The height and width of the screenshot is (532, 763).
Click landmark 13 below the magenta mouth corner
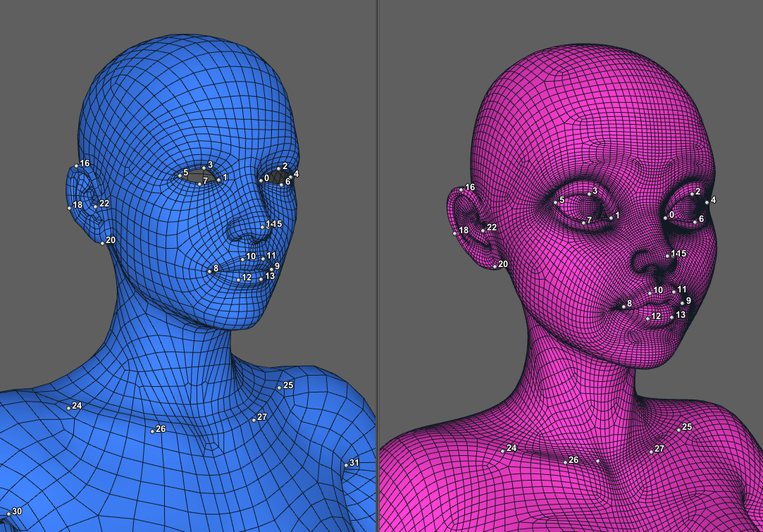click(x=671, y=316)
